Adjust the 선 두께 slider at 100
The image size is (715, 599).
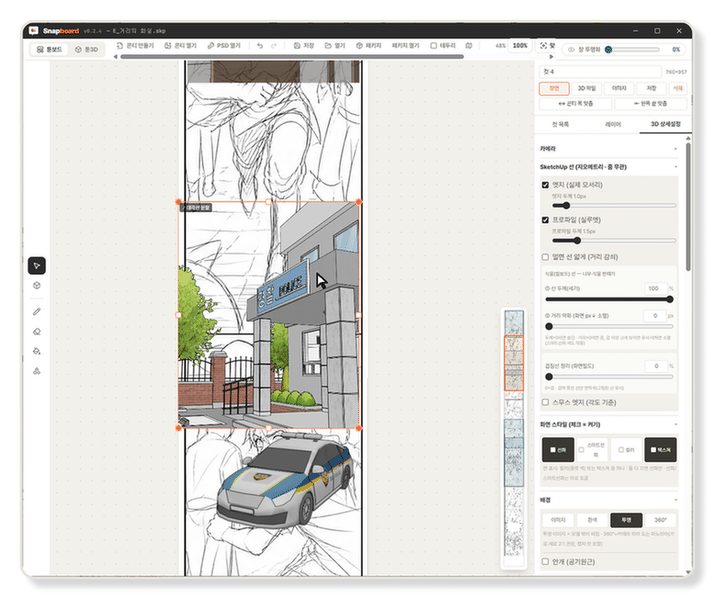(x=609, y=300)
